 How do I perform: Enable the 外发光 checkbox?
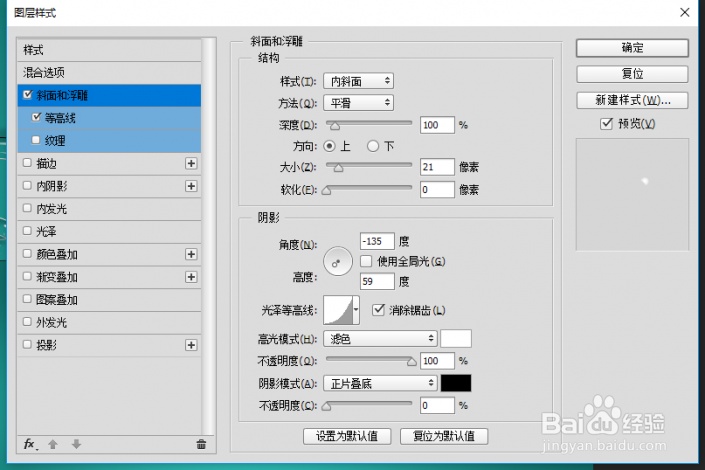point(27,322)
